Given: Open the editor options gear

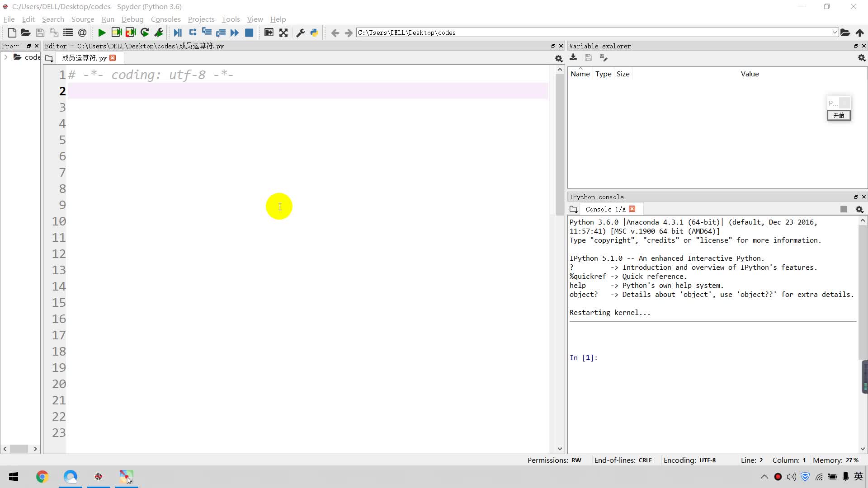Looking at the screenshot, I should [559, 58].
